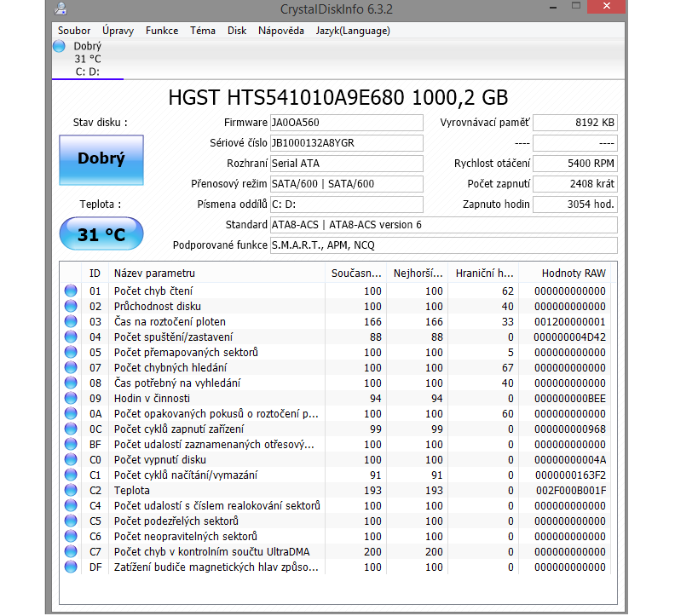
Task: Click status orb for Počet přemapovaných sektorů
Action: (71, 352)
